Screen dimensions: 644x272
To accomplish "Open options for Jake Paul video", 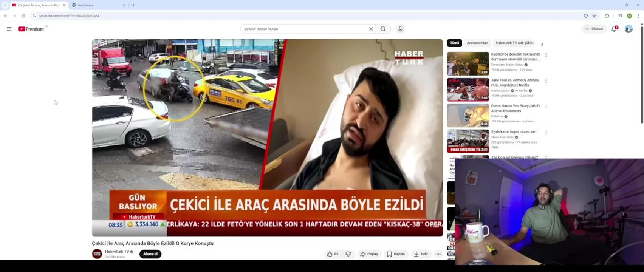I will coord(546,81).
